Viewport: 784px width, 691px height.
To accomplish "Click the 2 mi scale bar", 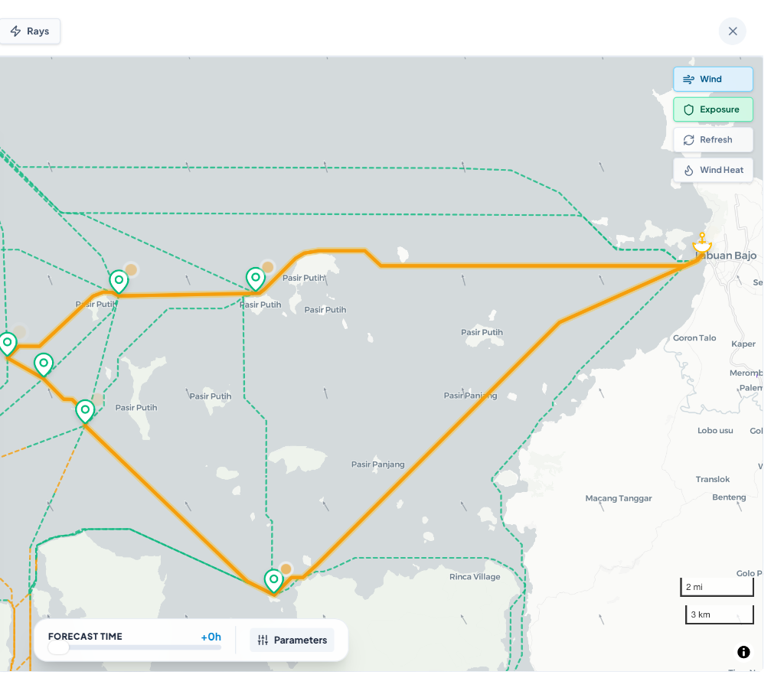I will (x=717, y=587).
